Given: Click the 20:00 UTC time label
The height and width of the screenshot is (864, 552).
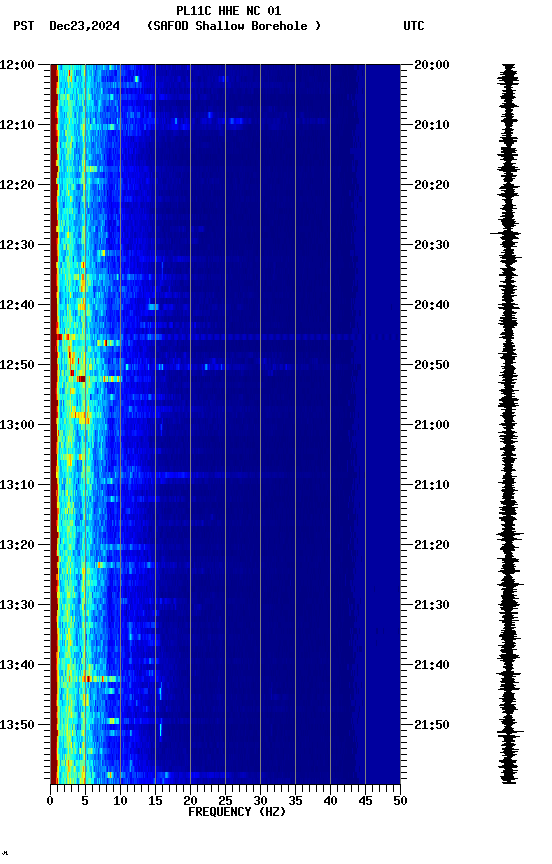Looking at the screenshot, I should (432, 65).
